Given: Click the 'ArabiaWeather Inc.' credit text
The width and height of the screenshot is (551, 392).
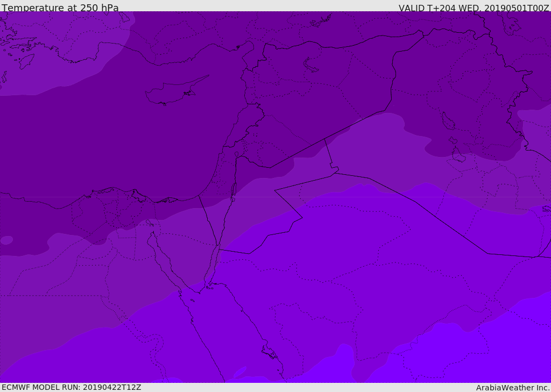Looking at the screenshot, I should coord(513,388).
